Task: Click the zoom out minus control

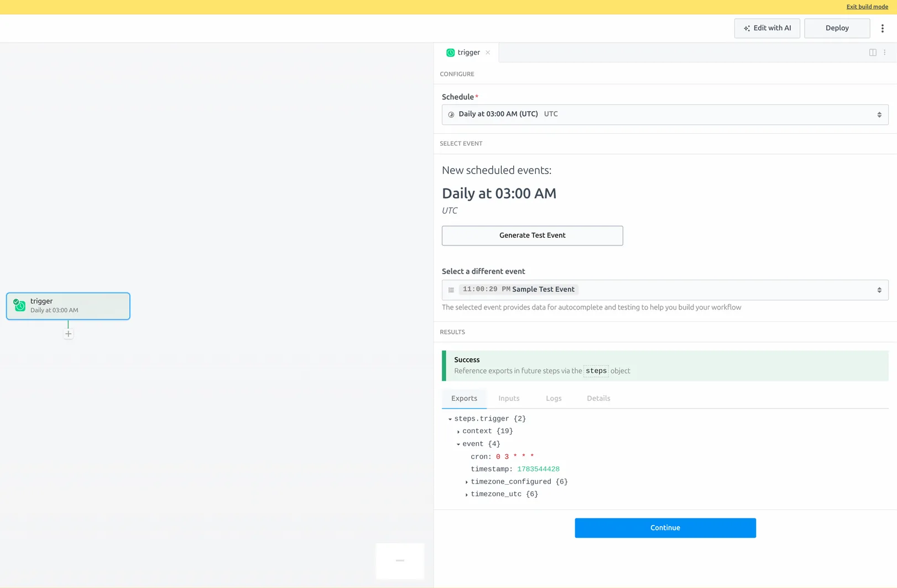Action: click(x=400, y=561)
